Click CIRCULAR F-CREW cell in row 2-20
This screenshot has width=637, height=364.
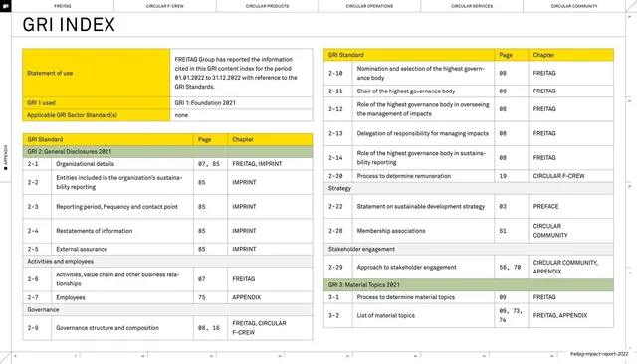570,176
